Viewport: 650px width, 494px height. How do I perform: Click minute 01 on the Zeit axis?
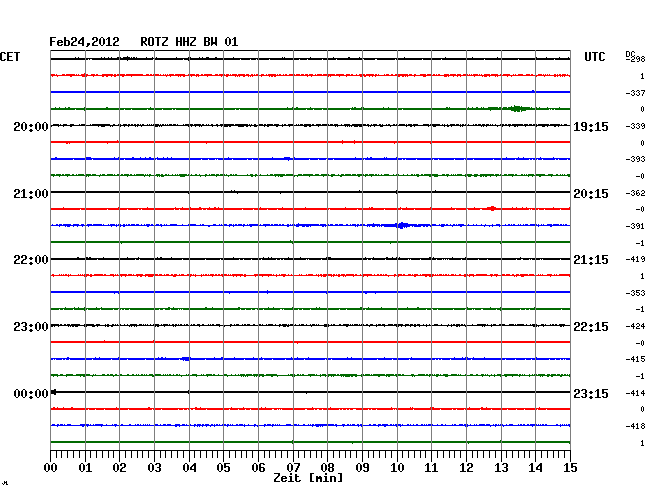(85, 467)
